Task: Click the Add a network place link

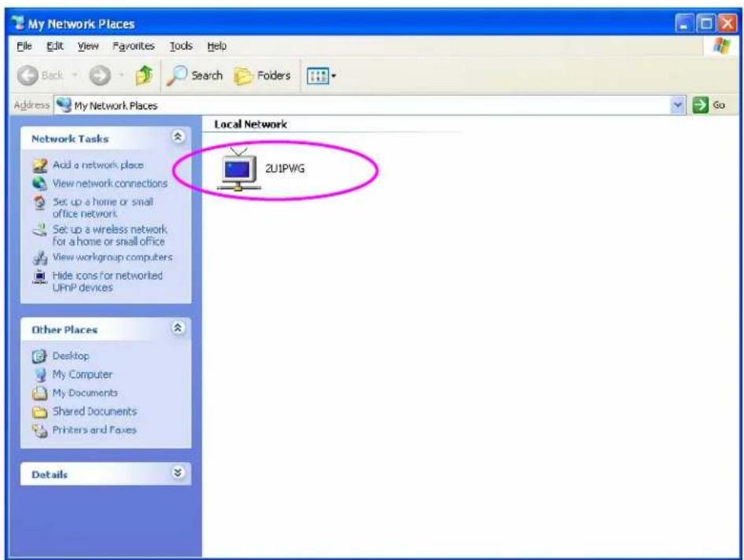Action: pos(98,165)
